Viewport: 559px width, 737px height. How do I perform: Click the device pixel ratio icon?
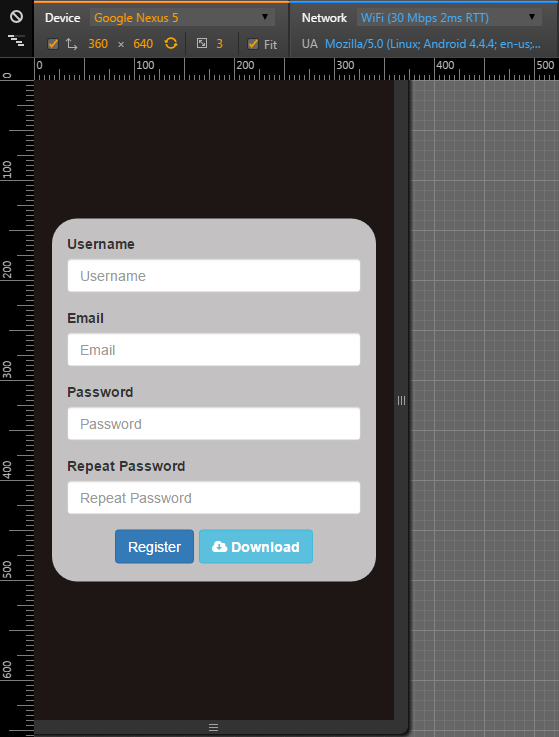coord(202,44)
